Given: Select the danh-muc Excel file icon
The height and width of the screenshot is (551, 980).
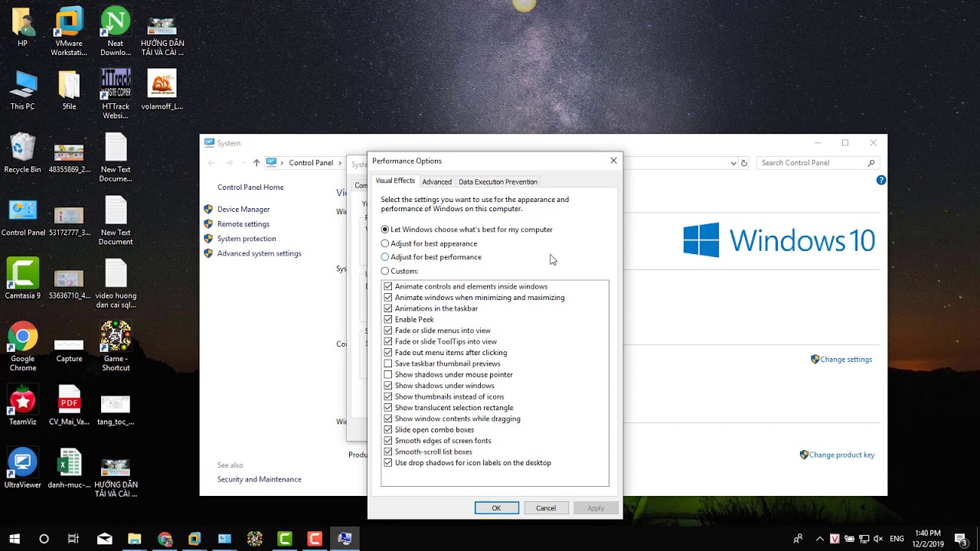Looking at the screenshot, I should click(69, 468).
